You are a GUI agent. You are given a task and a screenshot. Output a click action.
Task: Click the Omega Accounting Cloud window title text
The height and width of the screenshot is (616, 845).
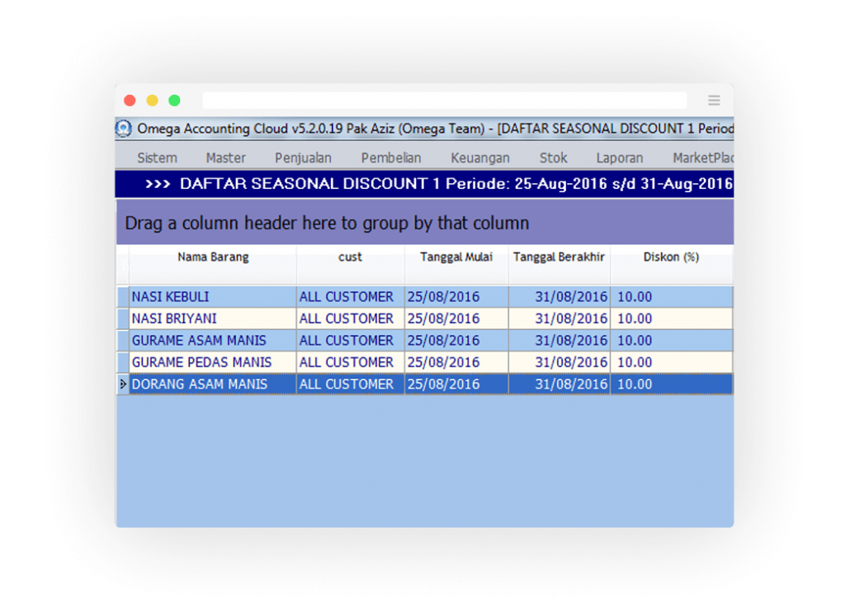point(436,128)
